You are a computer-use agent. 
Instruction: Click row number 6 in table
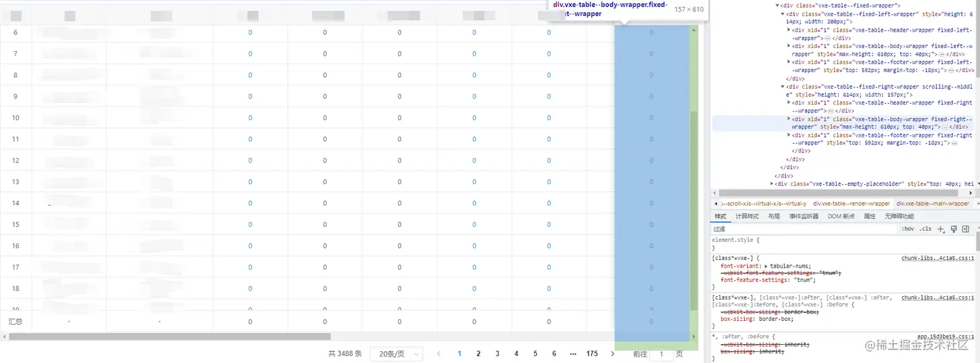(x=16, y=32)
